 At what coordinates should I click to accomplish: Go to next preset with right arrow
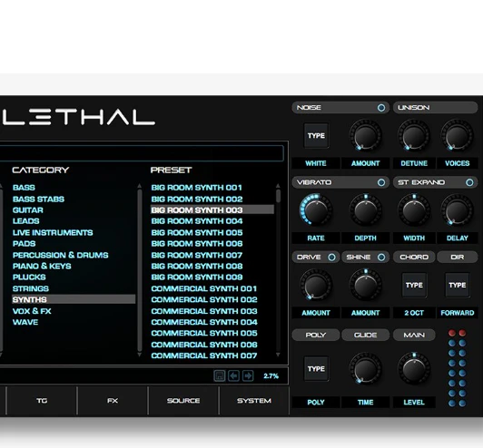pos(248,375)
